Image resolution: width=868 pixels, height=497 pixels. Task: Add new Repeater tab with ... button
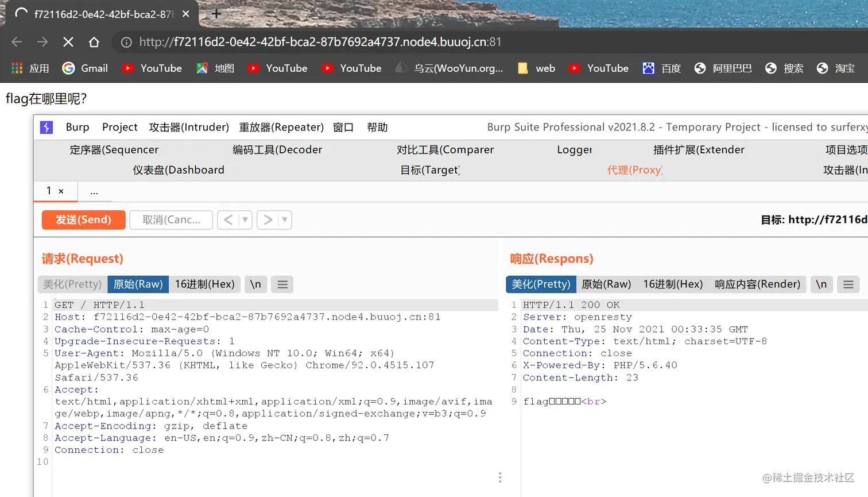94,191
